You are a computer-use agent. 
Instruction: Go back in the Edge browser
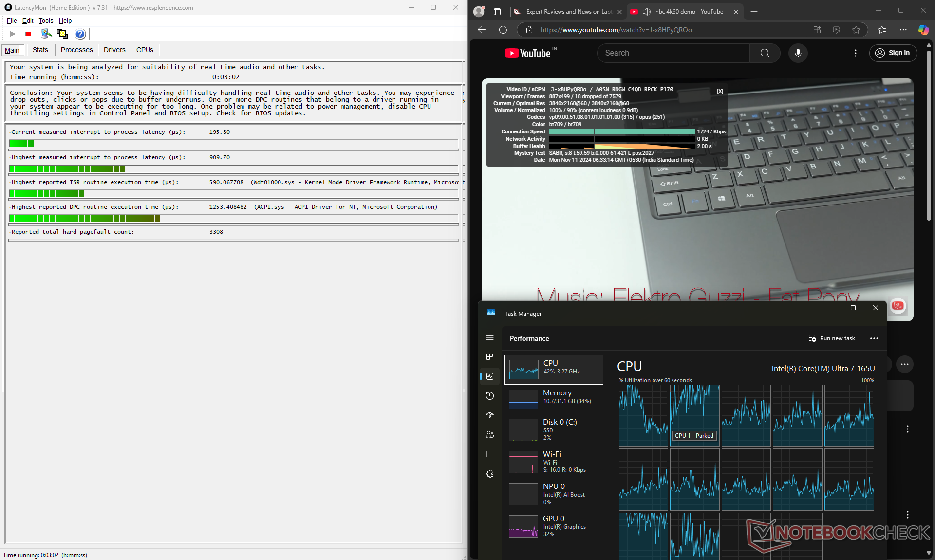pos(482,30)
